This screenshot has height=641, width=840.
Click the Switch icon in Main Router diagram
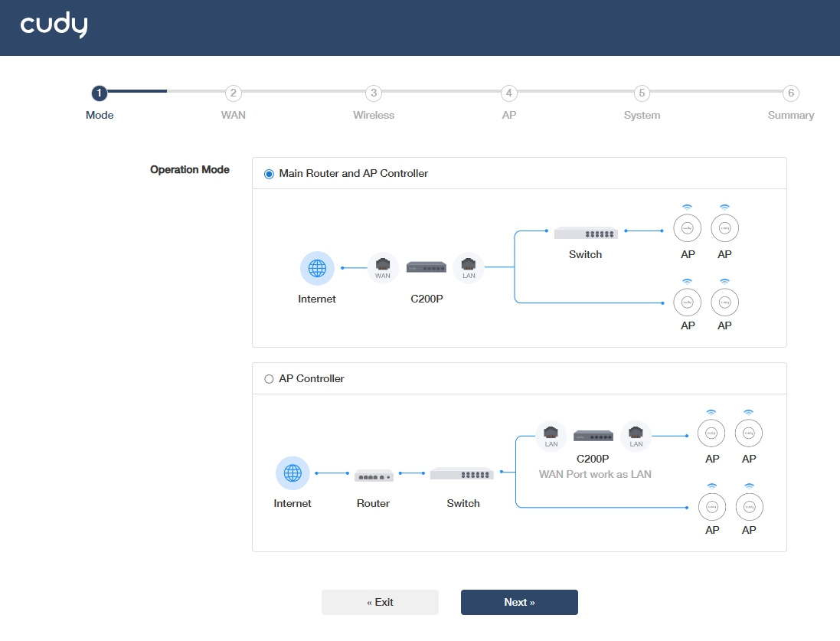click(x=586, y=233)
